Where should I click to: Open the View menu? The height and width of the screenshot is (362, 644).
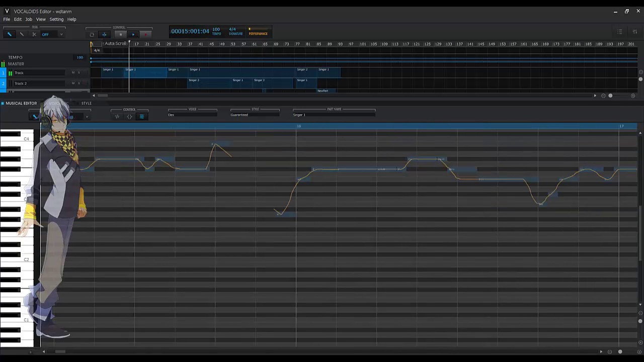click(41, 19)
